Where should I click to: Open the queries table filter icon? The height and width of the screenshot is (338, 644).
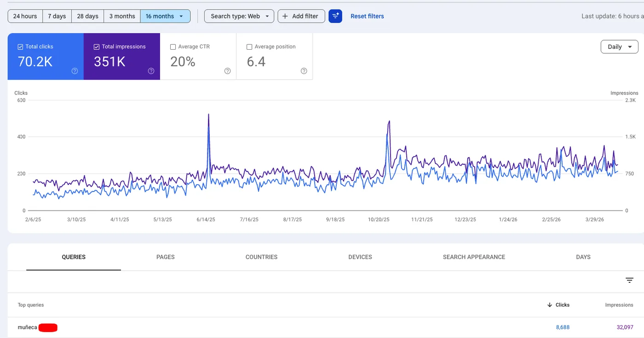point(629,280)
